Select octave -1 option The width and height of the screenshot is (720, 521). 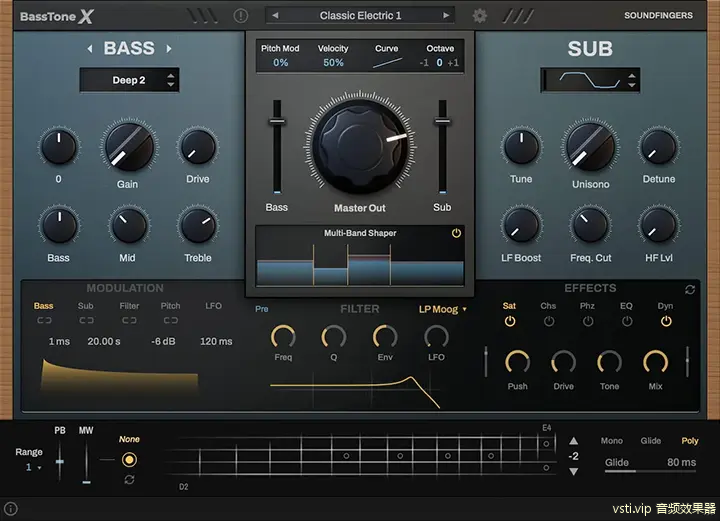[x=424, y=62]
